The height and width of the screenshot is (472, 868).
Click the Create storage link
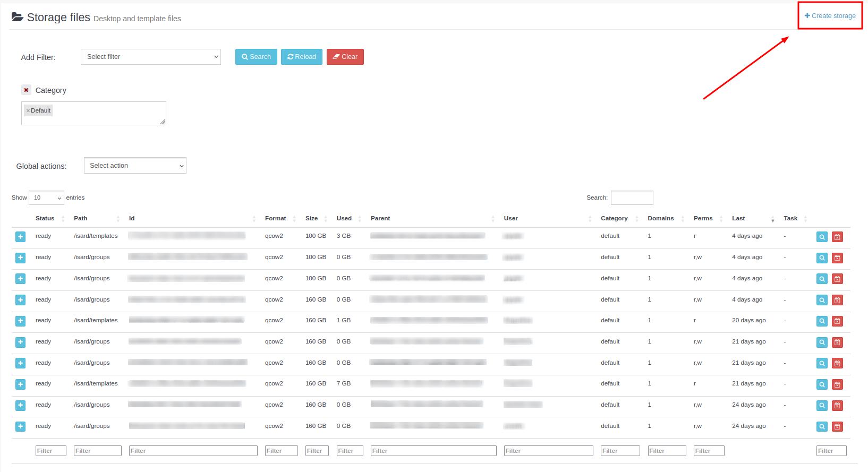click(830, 16)
